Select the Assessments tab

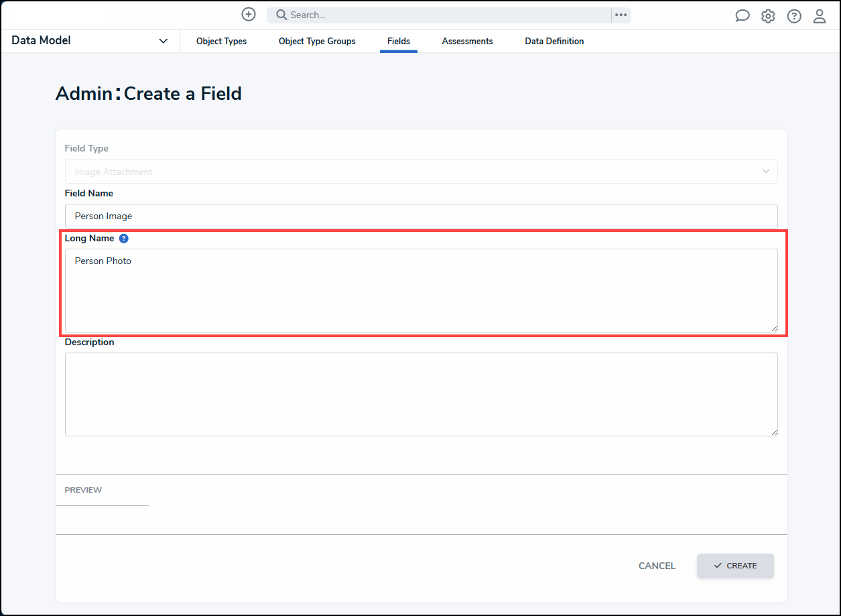[x=467, y=42]
